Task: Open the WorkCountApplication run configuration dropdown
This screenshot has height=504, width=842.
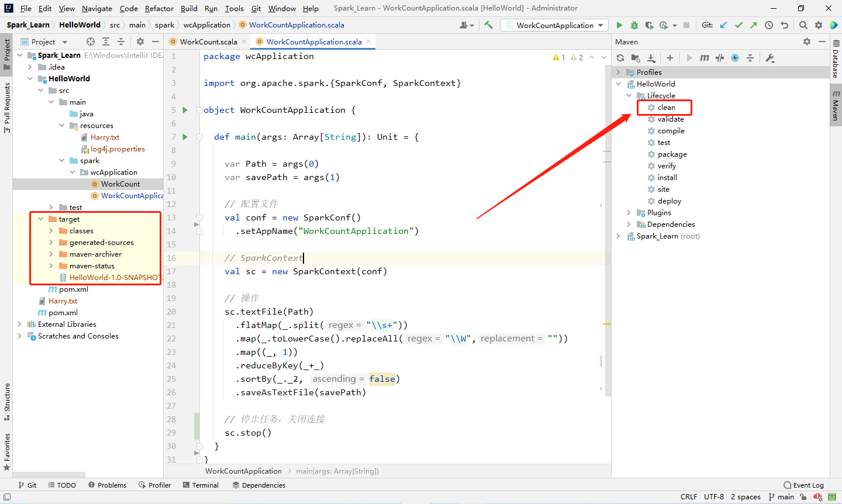Action: [x=553, y=25]
